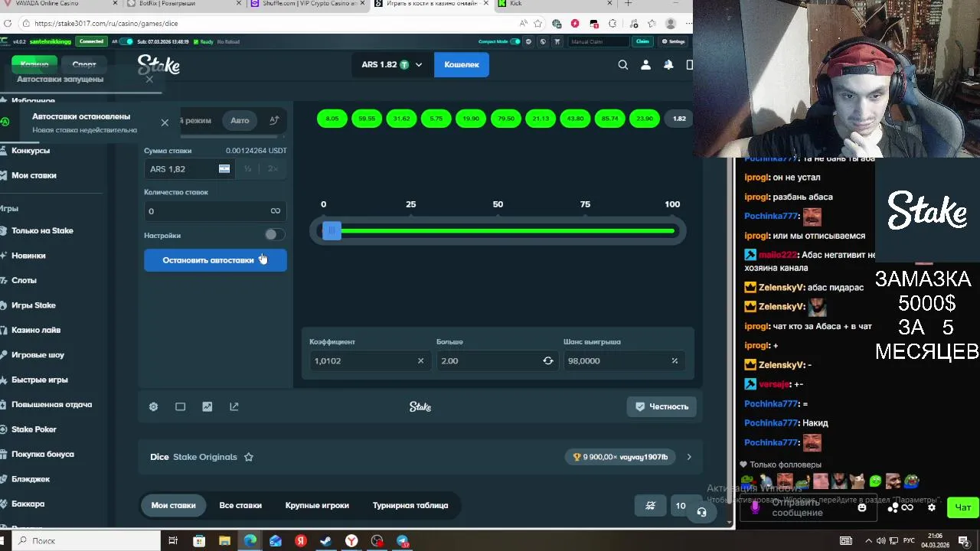The height and width of the screenshot is (551, 980).
Task: Open notifications bell icon
Action: pyautogui.click(x=668, y=65)
